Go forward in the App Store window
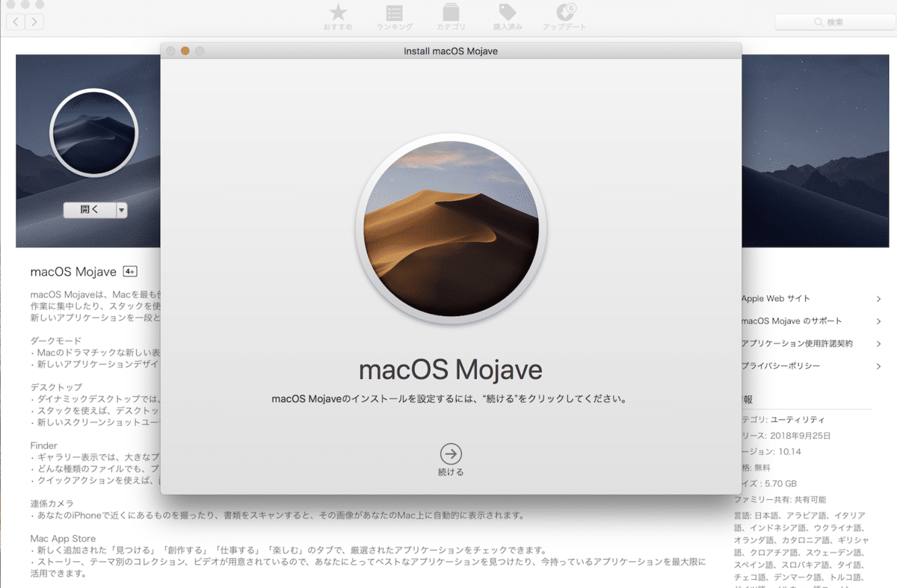Viewport: 897px width, 588px height. (x=34, y=22)
